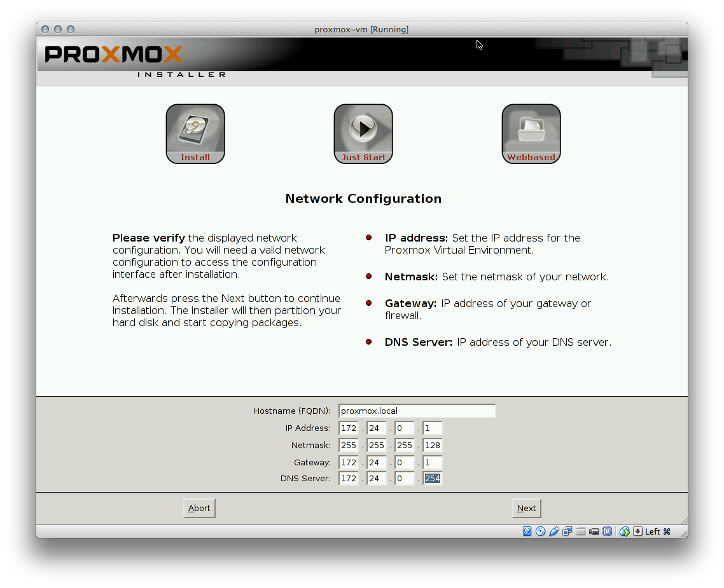This screenshot has width=724, height=588.
Task: Select DNS Server third octet 0
Action: 405,479
